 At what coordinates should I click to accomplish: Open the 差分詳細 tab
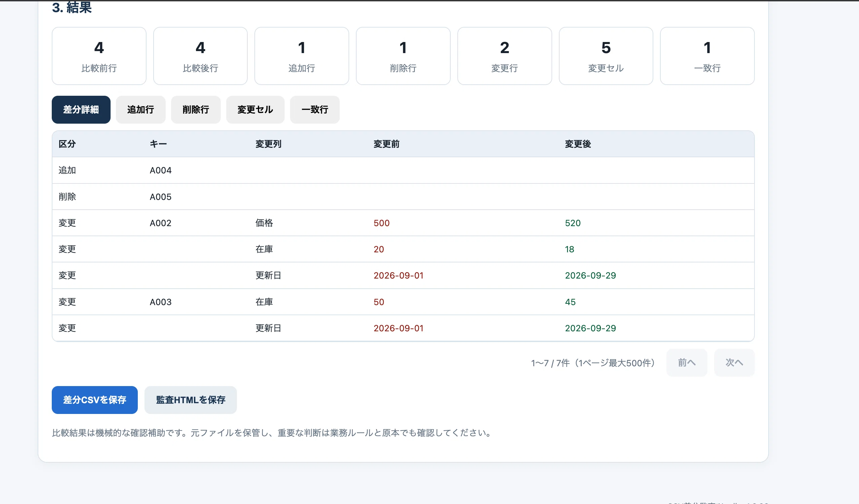81,110
